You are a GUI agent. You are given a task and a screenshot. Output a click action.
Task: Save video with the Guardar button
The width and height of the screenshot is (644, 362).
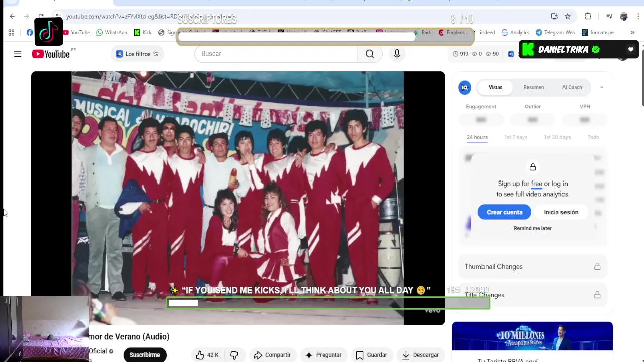click(x=372, y=355)
